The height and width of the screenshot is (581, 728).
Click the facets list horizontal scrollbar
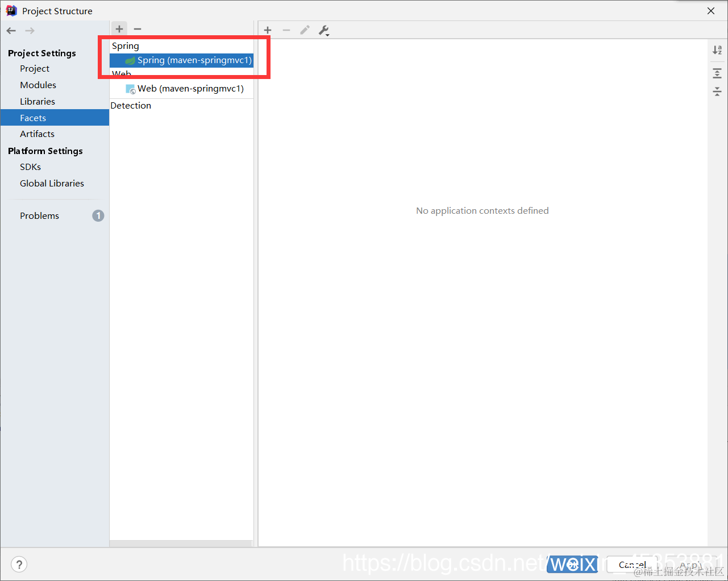tap(181, 543)
